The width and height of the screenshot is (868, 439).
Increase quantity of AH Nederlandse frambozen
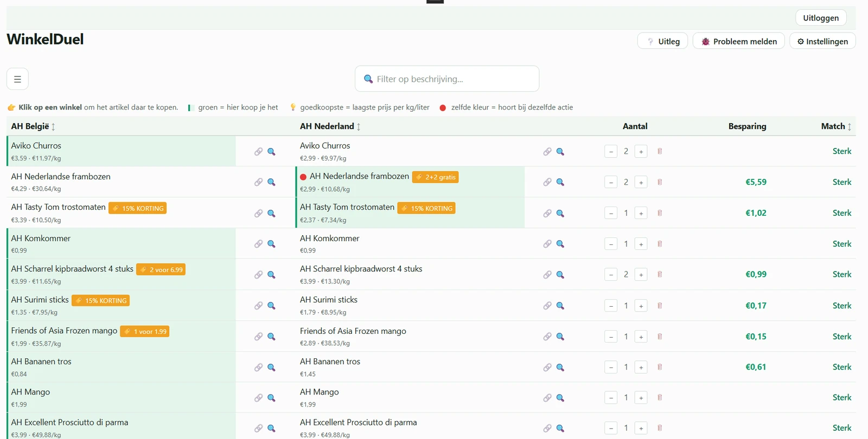coord(641,182)
